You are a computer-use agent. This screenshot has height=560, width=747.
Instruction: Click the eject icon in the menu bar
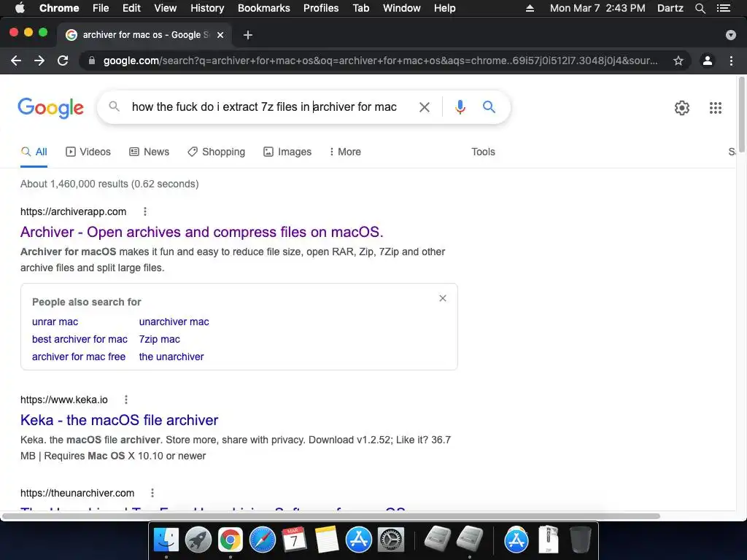point(530,8)
